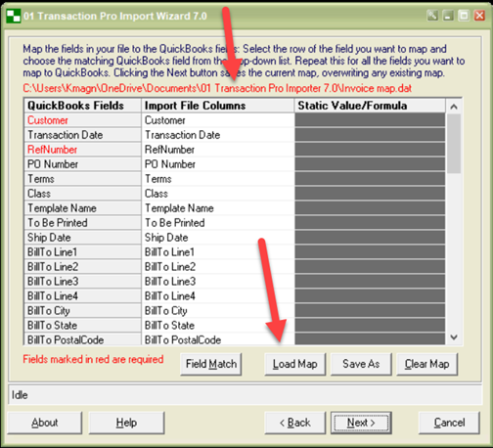Click the red RefNumber QuickBooks field
The height and width of the screenshot is (448, 493).
tap(82, 150)
